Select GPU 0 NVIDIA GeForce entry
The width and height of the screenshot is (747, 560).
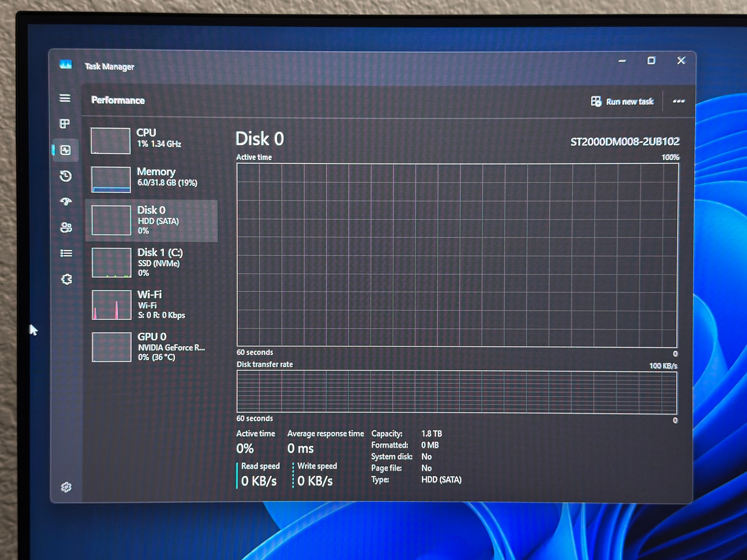[x=151, y=347]
